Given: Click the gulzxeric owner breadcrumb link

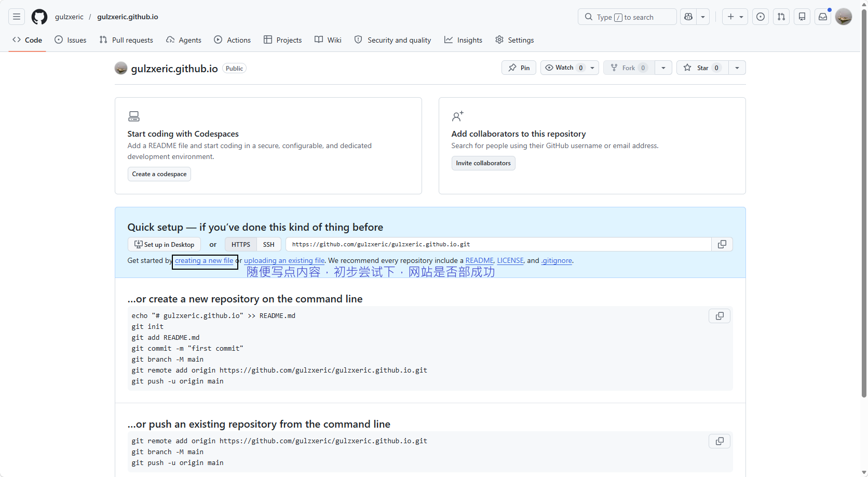Looking at the screenshot, I should (x=69, y=17).
